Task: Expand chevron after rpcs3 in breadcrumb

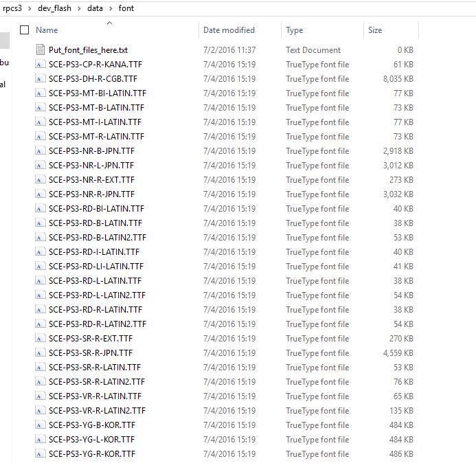Action: pos(30,8)
